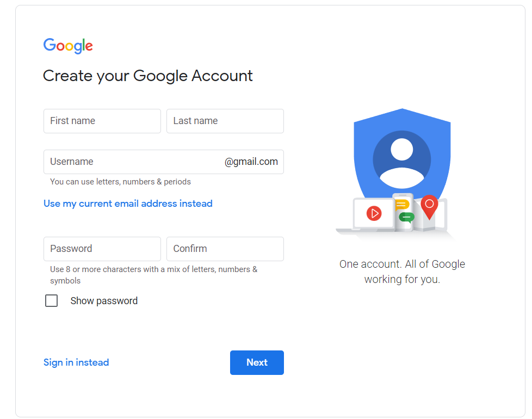This screenshot has height=419, width=532.
Task: Click the Confirm password field
Action: (225, 249)
